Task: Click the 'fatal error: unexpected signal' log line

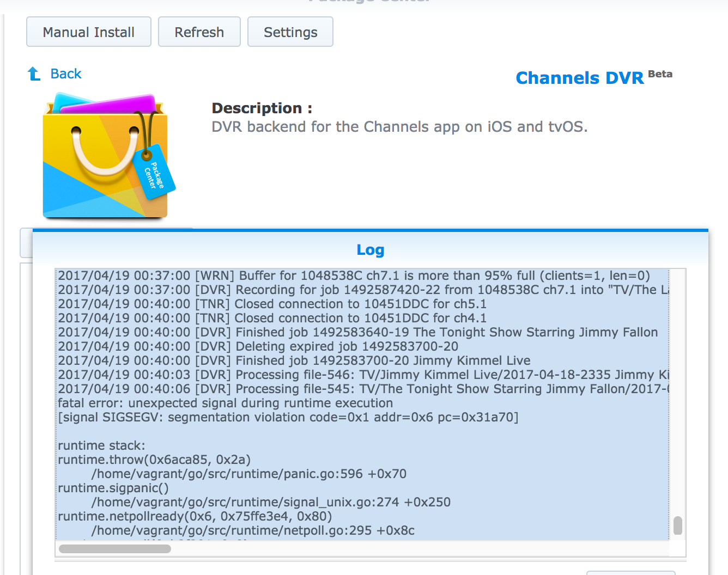Action: [x=225, y=403]
